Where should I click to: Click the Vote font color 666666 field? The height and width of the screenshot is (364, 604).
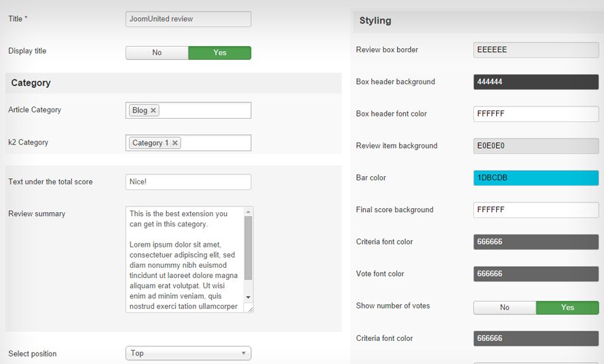click(x=536, y=274)
